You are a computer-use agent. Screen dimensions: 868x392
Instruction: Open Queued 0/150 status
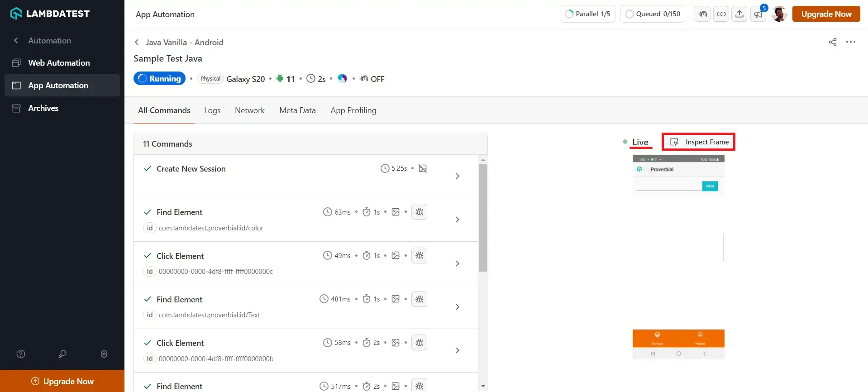pyautogui.click(x=652, y=14)
